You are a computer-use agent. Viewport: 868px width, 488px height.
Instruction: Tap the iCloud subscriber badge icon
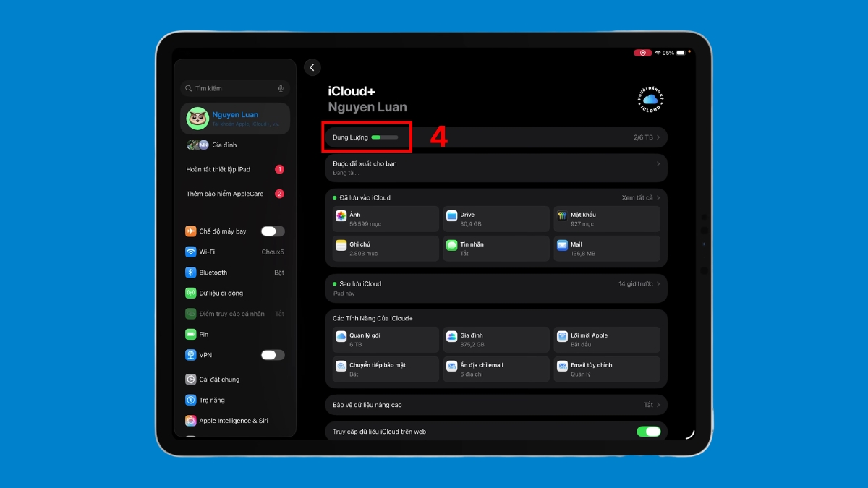point(650,100)
